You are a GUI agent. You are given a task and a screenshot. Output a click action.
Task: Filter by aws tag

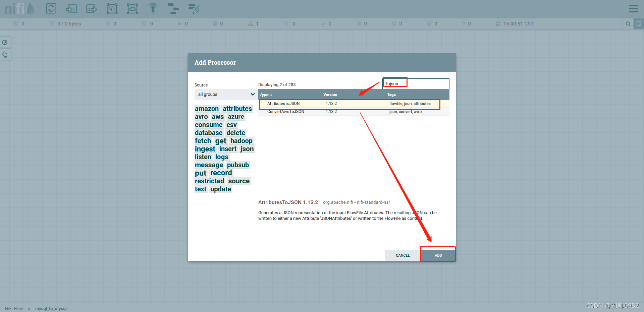(218, 117)
